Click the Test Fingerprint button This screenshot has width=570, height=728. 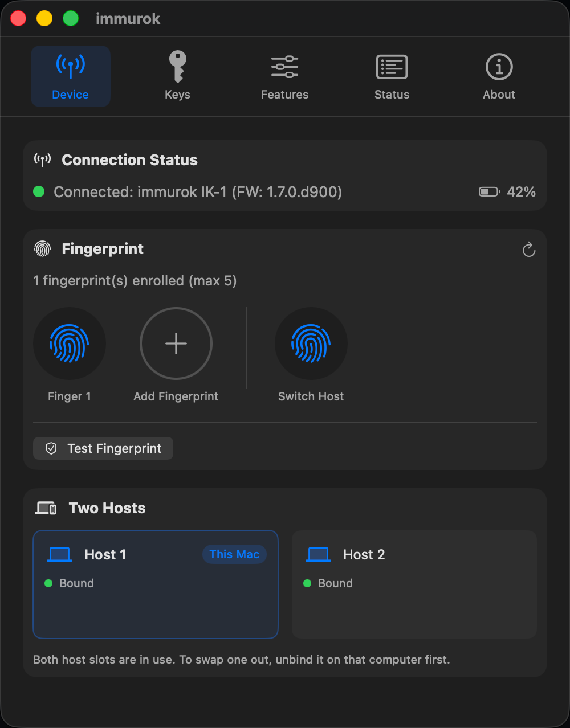(x=103, y=448)
